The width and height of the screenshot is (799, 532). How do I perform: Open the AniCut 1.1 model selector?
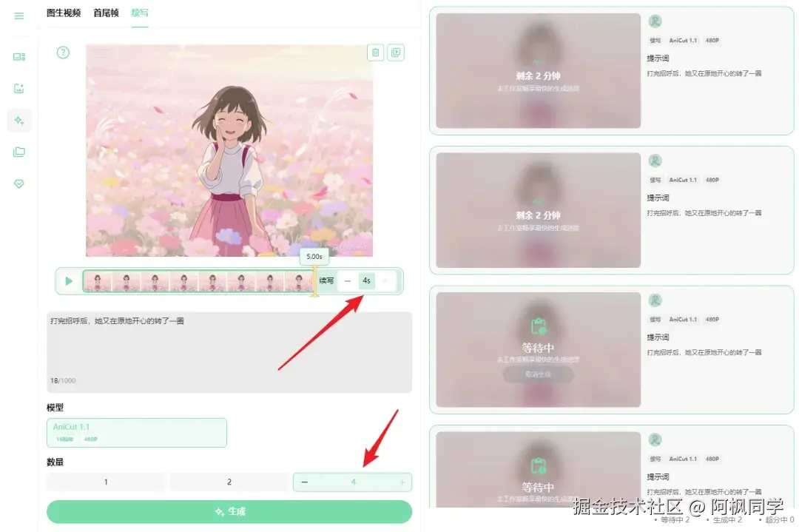(137, 433)
